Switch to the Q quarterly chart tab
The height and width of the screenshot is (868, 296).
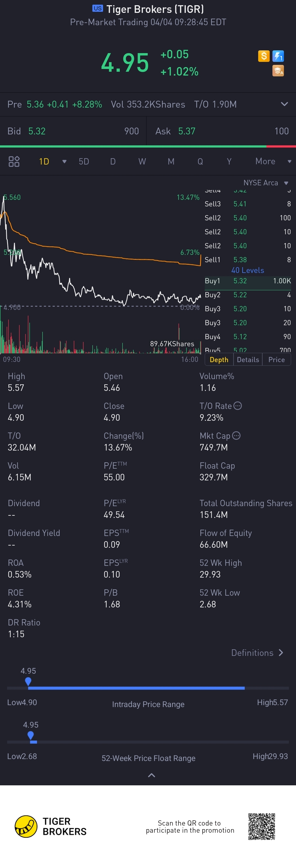pos(200,162)
